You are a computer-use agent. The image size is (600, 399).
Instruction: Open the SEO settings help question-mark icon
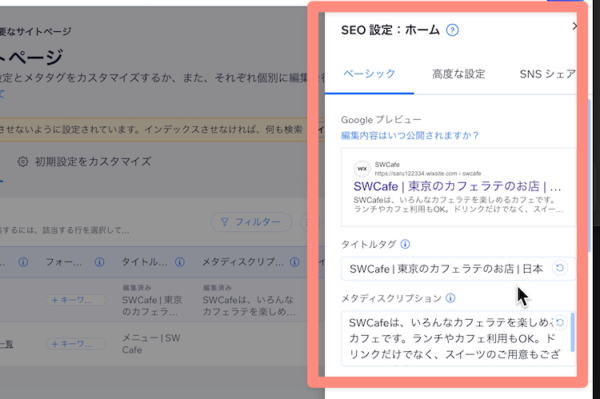pos(452,30)
